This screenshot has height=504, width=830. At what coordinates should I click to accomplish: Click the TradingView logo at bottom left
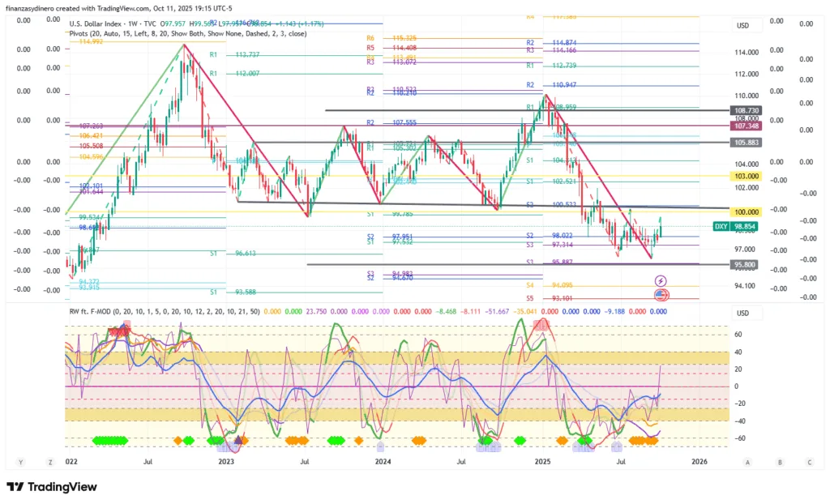tap(52, 487)
